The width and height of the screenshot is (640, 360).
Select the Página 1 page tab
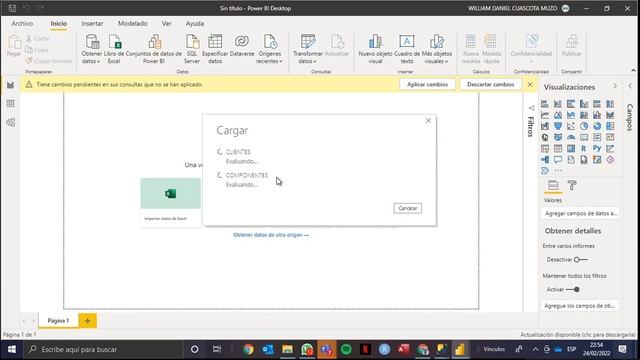point(58,321)
